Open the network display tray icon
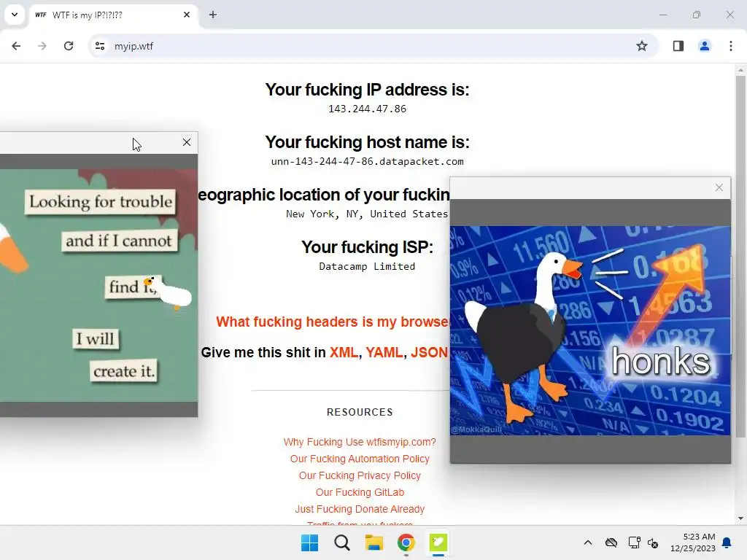Image resolution: width=747 pixels, height=560 pixels. [x=634, y=542]
